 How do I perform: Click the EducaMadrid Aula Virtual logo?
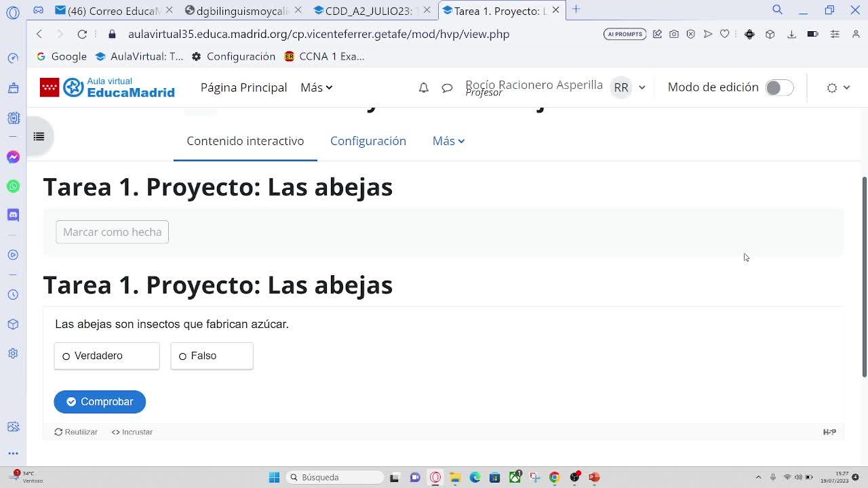pos(107,87)
